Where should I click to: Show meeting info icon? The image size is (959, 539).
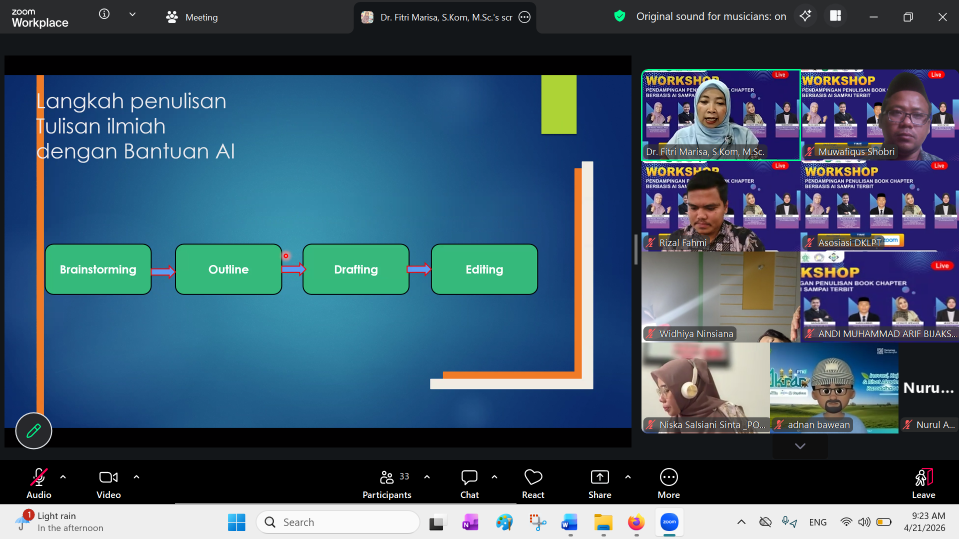(105, 14)
